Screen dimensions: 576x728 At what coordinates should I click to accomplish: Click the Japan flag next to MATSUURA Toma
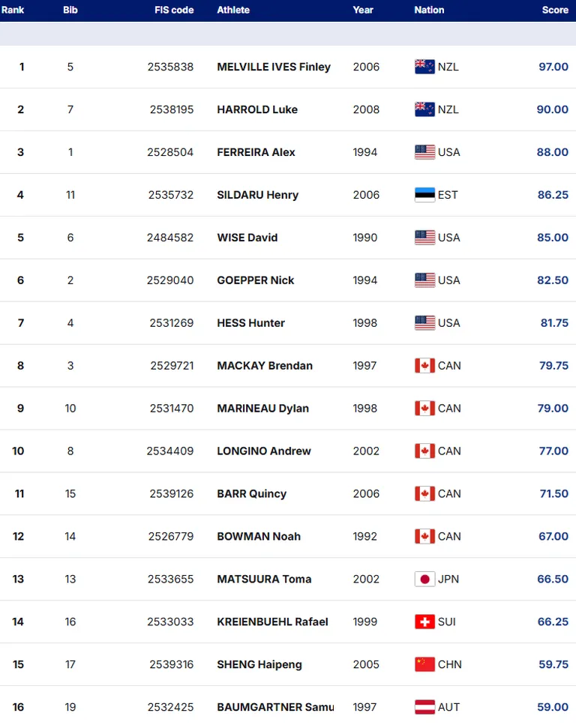[424, 580]
